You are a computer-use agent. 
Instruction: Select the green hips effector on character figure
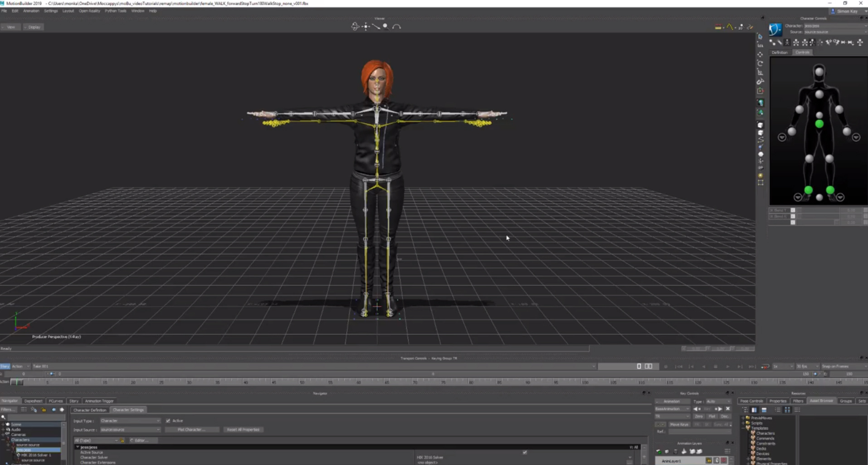(x=819, y=124)
